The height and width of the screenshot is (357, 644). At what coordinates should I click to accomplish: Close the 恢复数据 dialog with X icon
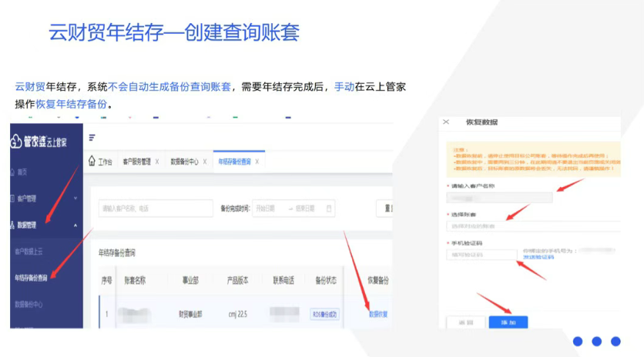[446, 122]
